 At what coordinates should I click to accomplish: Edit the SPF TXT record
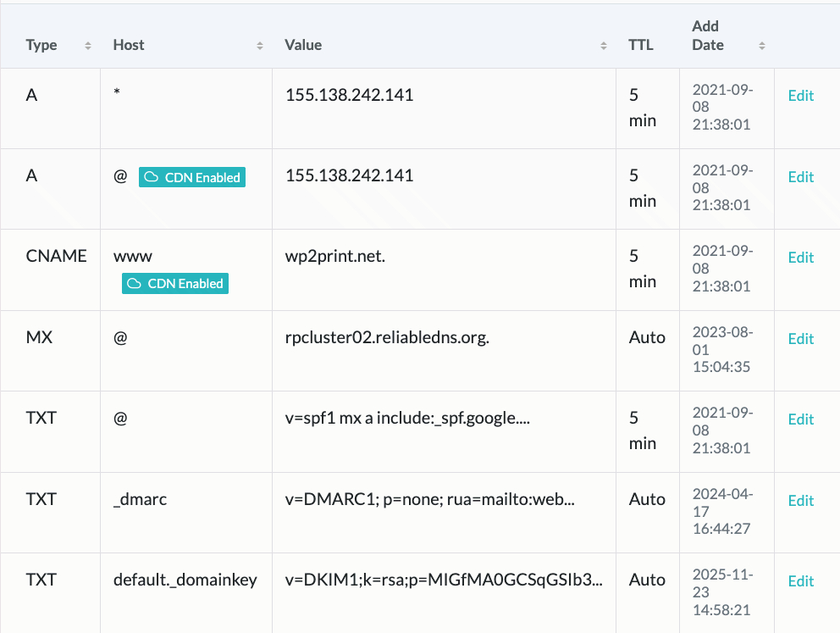click(800, 419)
